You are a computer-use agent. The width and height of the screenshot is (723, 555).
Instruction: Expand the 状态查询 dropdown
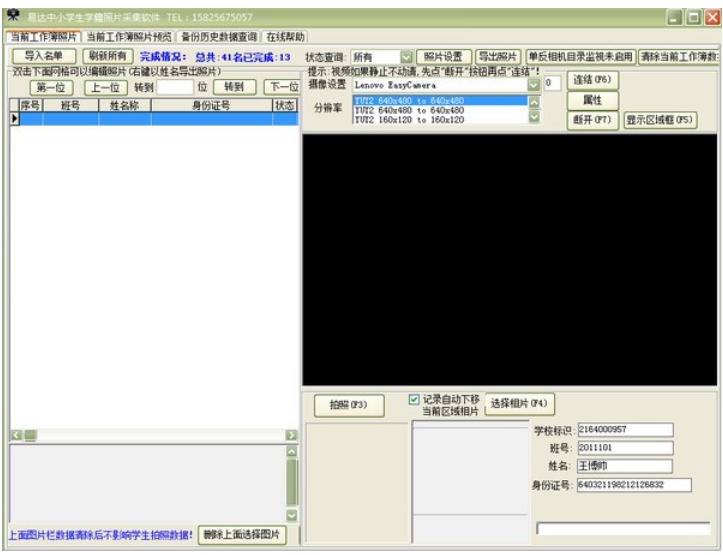(x=406, y=57)
